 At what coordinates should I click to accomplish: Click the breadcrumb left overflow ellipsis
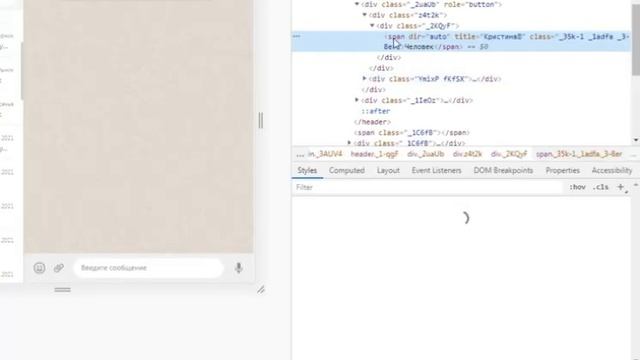point(300,154)
